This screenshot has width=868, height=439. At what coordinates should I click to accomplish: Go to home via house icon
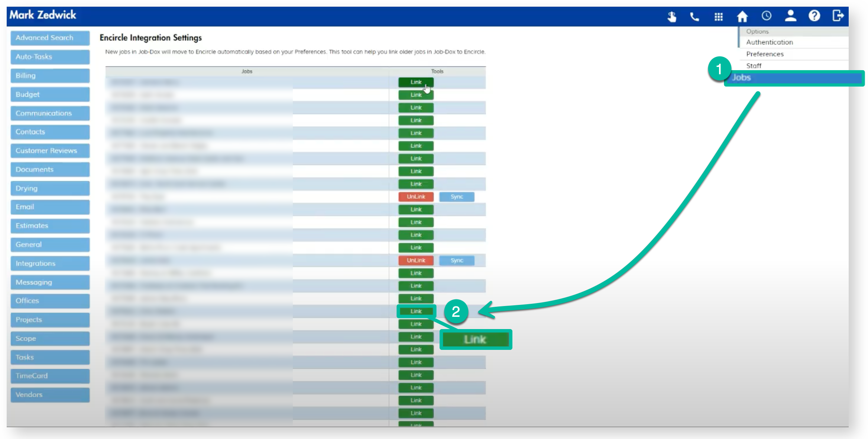pos(742,16)
